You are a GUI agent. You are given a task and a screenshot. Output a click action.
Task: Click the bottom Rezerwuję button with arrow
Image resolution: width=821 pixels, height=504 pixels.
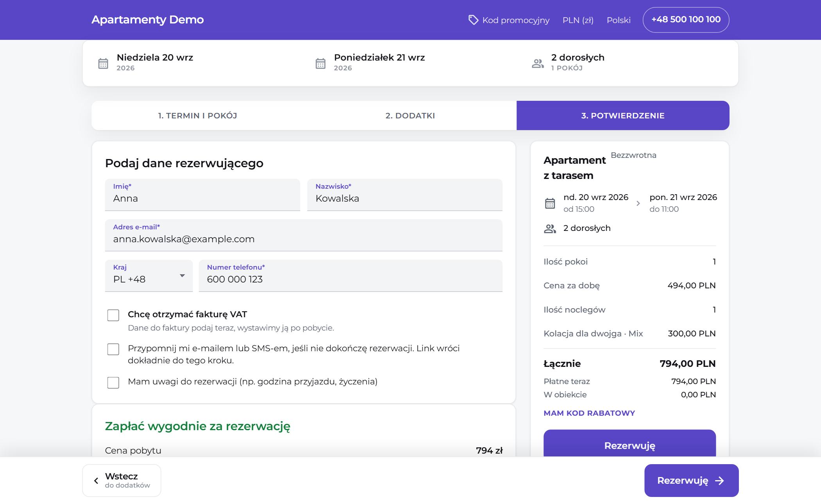pyautogui.click(x=692, y=481)
